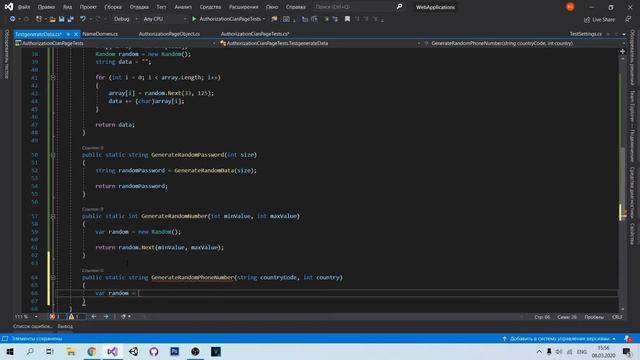Screen dimensions: 640x360
Task: Pin the TestgenerateData.cs tab
Action: [x=68, y=34]
